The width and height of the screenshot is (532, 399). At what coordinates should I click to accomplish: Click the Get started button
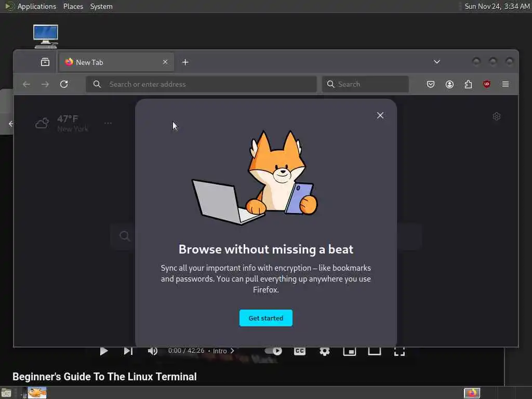coord(265,318)
